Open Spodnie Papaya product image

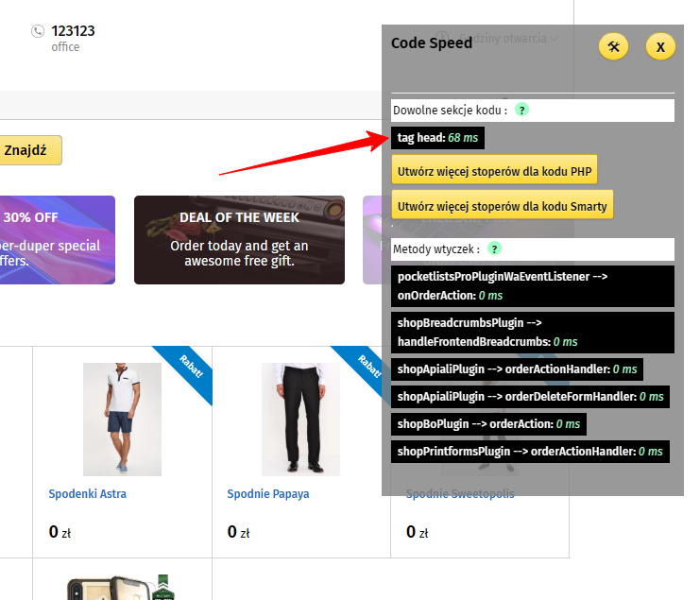tap(300, 420)
